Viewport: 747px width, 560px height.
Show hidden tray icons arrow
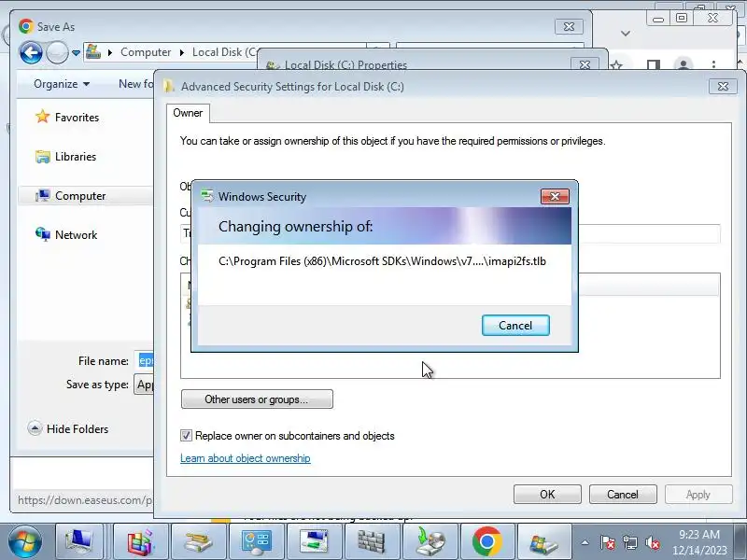585,542
